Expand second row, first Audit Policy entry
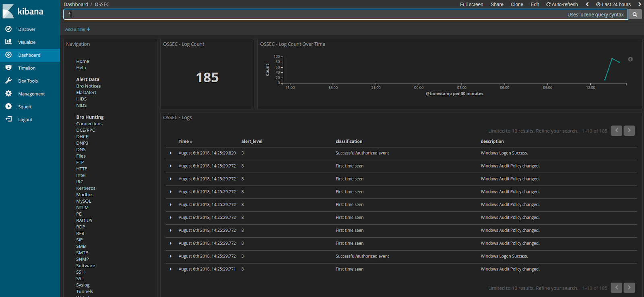 pyautogui.click(x=171, y=166)
